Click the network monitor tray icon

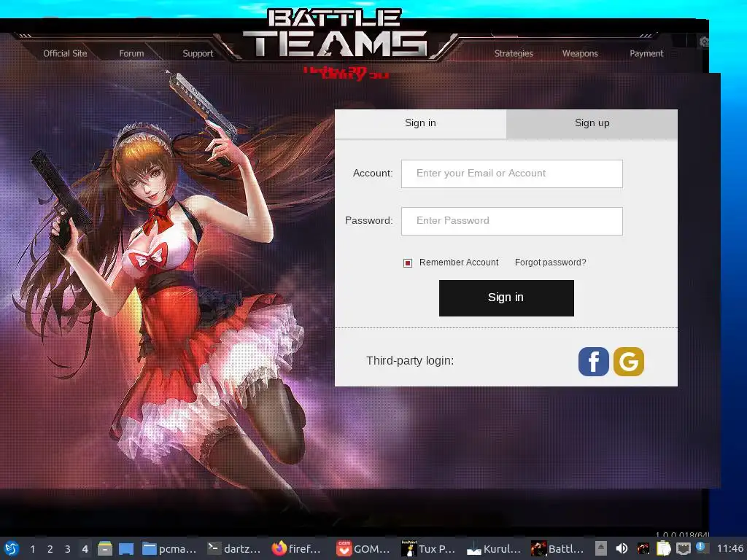tap(684, 548)
